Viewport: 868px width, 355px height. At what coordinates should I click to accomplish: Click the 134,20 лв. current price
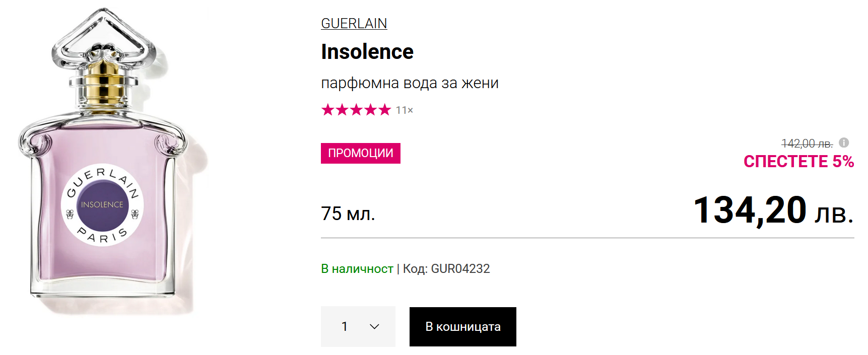(x=773, y=210)
